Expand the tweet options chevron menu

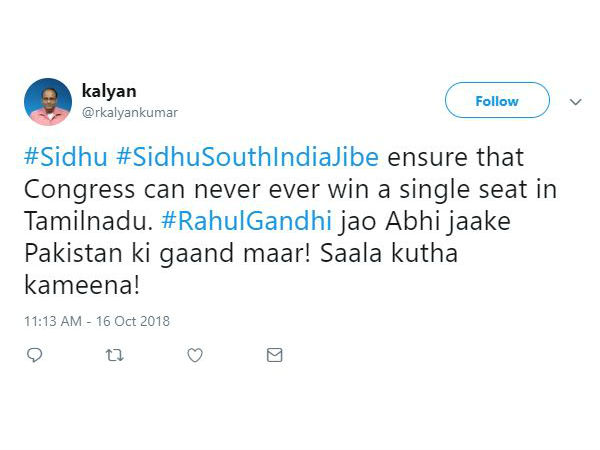575,102
